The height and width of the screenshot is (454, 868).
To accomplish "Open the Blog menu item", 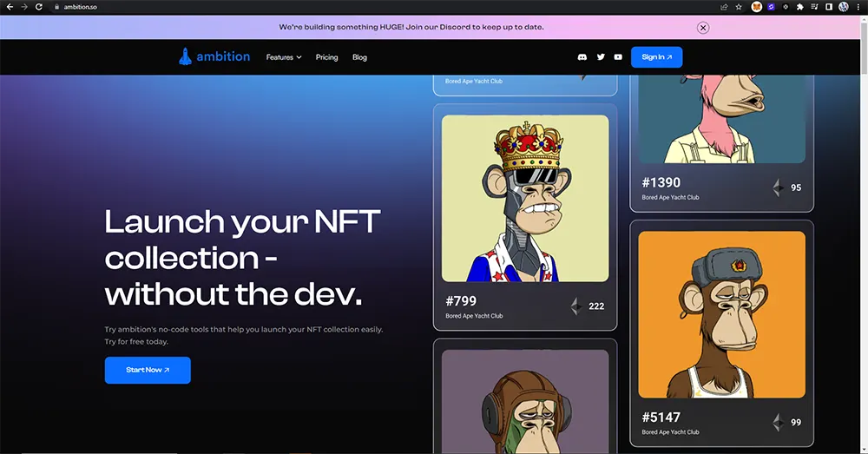I will (x=360, y=57).
